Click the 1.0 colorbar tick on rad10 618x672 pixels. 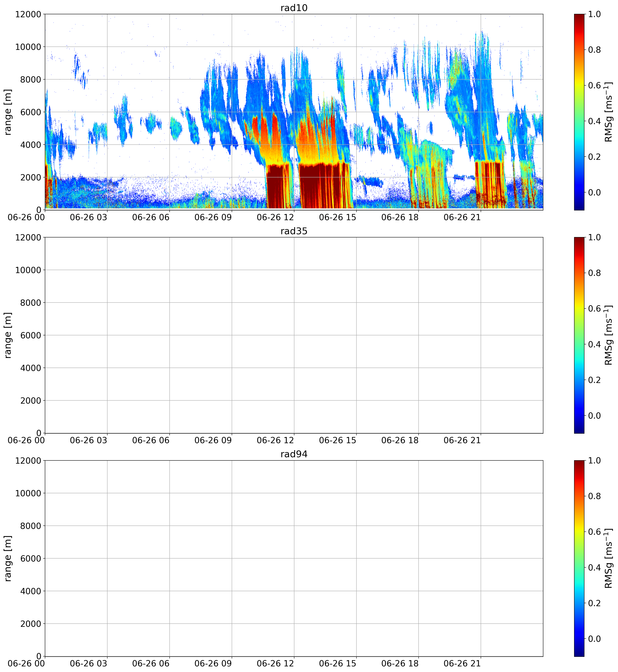595,14
